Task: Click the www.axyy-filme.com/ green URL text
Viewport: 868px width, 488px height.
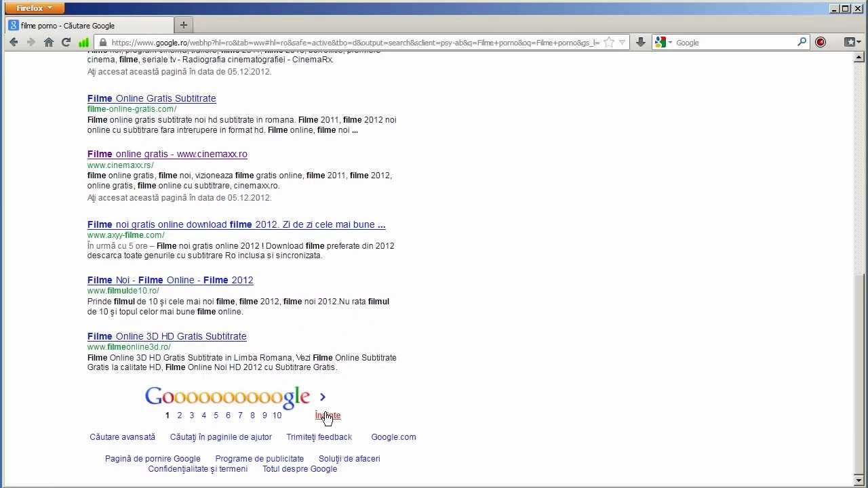Action: (x=126, y=235)
